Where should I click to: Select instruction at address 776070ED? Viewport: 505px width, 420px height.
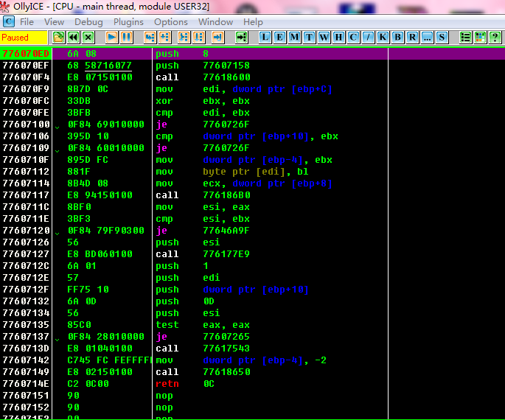pos(252,54)
